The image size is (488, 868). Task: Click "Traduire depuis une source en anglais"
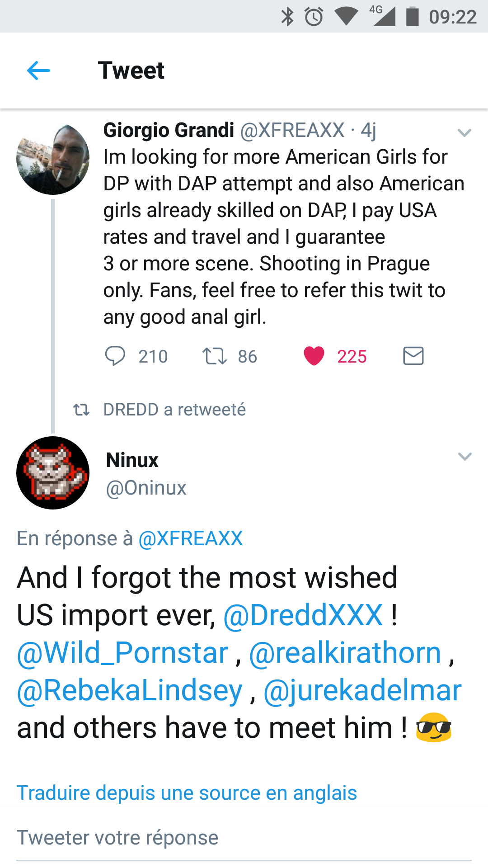coord(187,793)
